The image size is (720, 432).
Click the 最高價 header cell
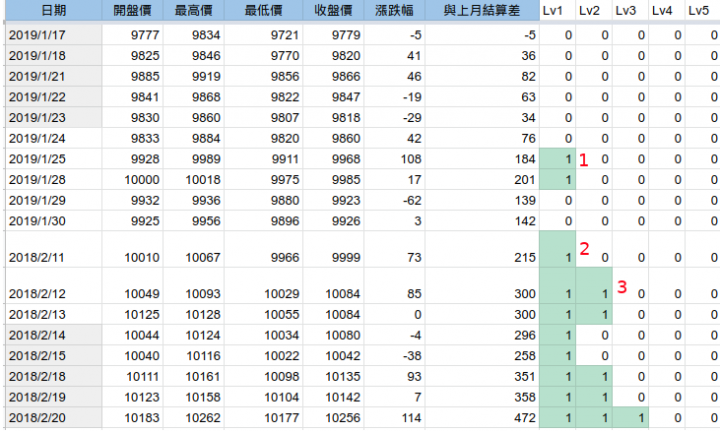click(x=193, y=10)
